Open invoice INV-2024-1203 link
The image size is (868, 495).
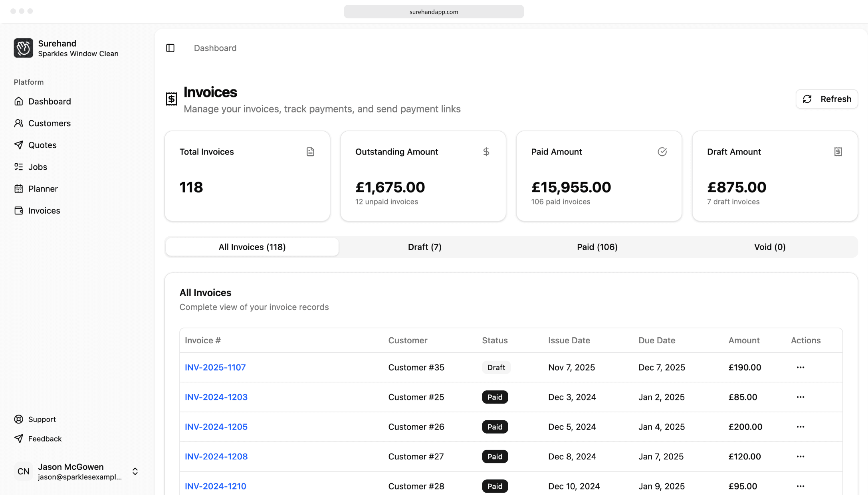coord(216,397)
